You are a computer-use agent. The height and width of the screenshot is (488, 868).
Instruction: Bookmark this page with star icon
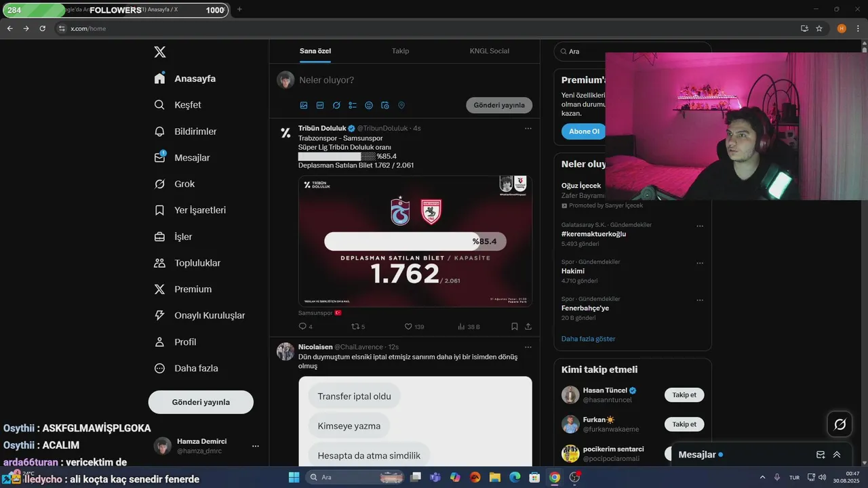tap(819, 28)
